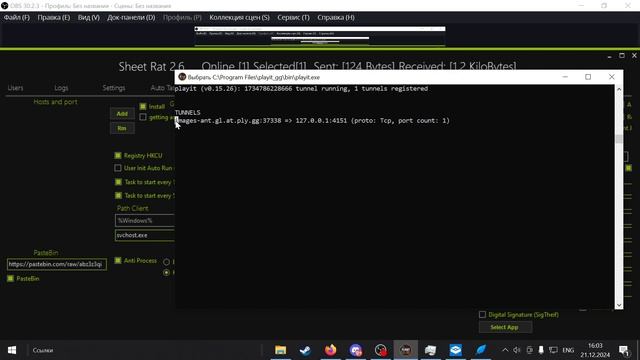Screen dimensions: 640x360
Task: Click the 'Hosts and port' label
Action: click(x=55, y=102)
